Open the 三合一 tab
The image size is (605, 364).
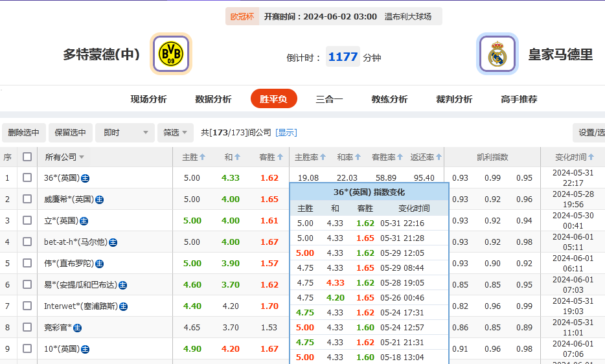pyautogui.click(x=329, y=99)
